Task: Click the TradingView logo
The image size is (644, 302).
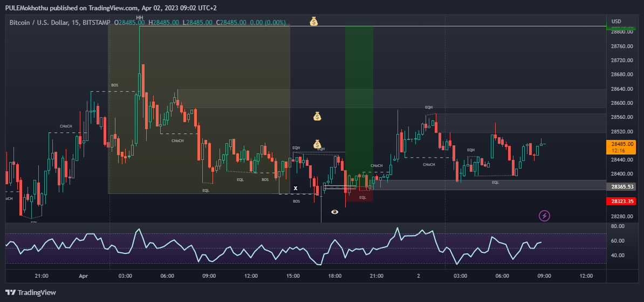Action: click(31, 292)
